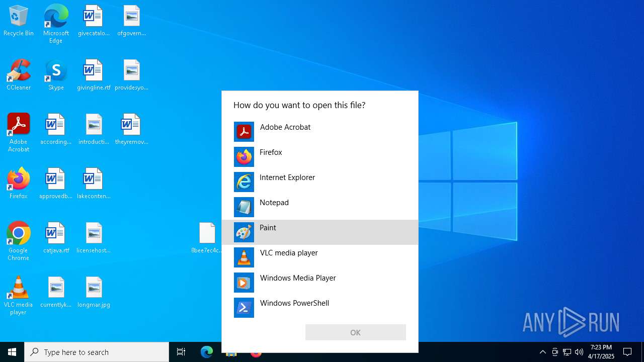Select the licensehost... image file icon
The image size is (644, 362).
(94, 238)
